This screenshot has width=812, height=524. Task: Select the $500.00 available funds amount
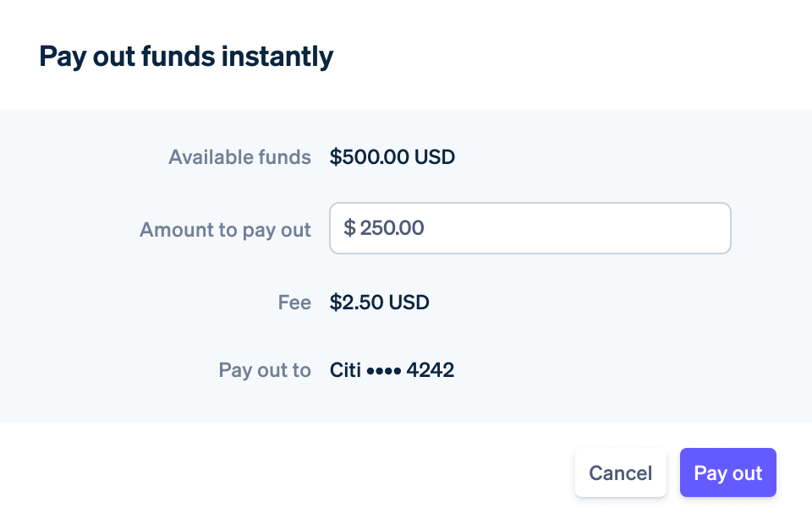(x=370, y=157)
